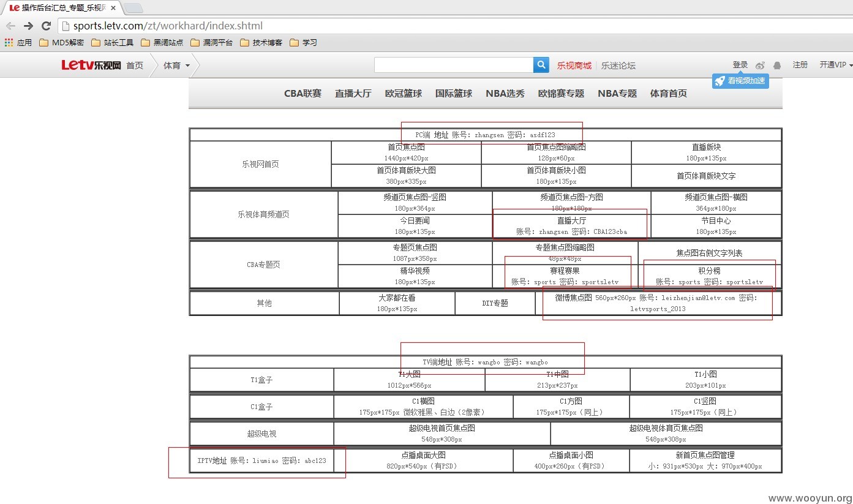
Task: Click the TV端地址 header row
Action: 486,362
